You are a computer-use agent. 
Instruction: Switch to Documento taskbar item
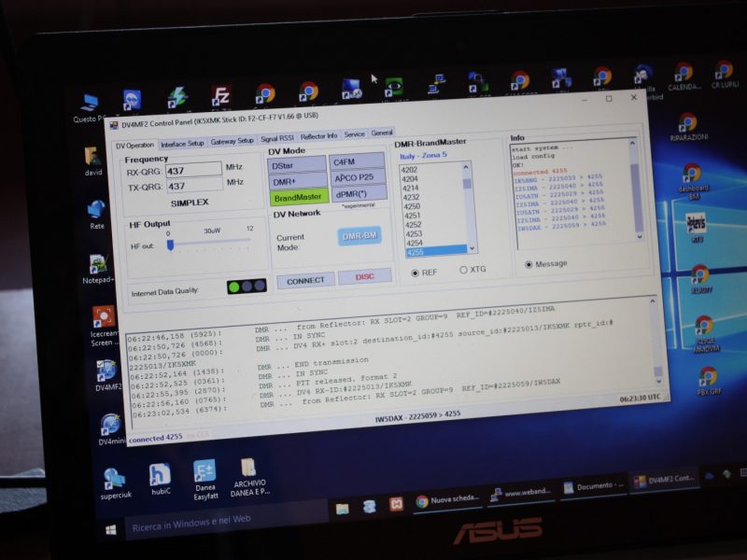[x=594, y=486]
